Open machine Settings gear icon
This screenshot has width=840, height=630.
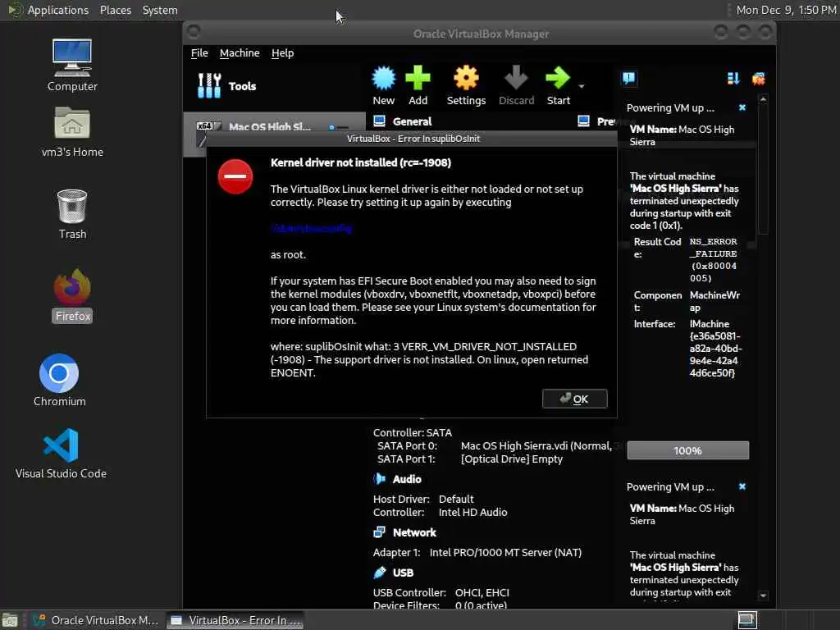466,85
